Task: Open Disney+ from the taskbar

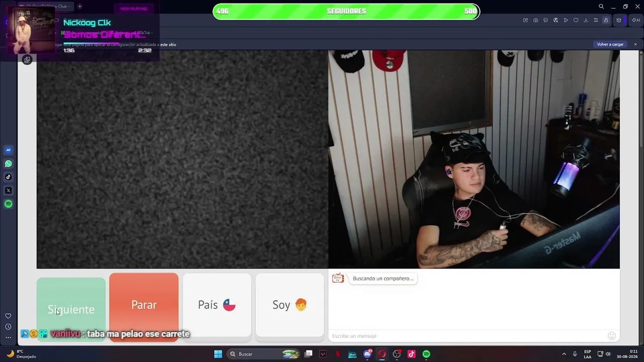Action: [352, 354]
